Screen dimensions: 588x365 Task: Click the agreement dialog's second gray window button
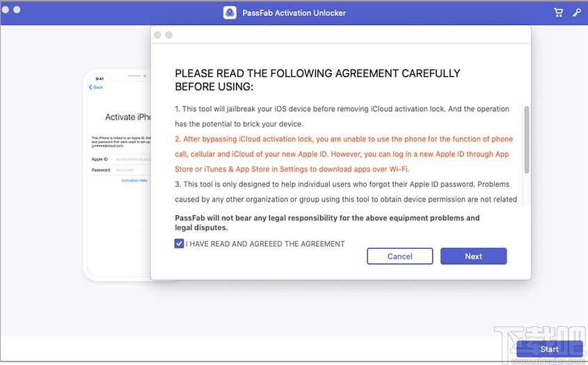(x=169, y=35)
